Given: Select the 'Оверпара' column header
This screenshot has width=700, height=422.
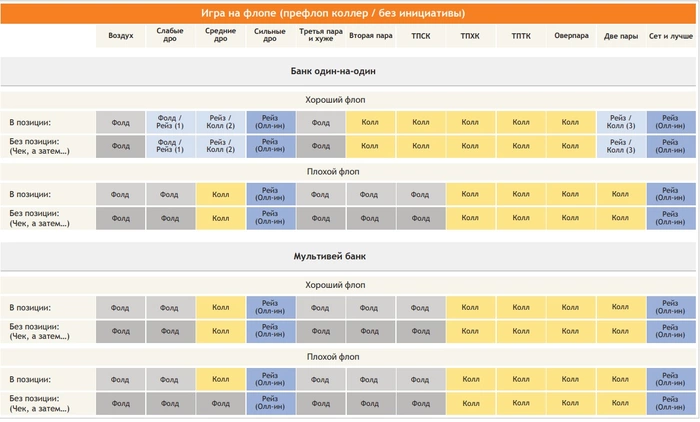Looking at the screenshot, I should click(x=570, y=36).
